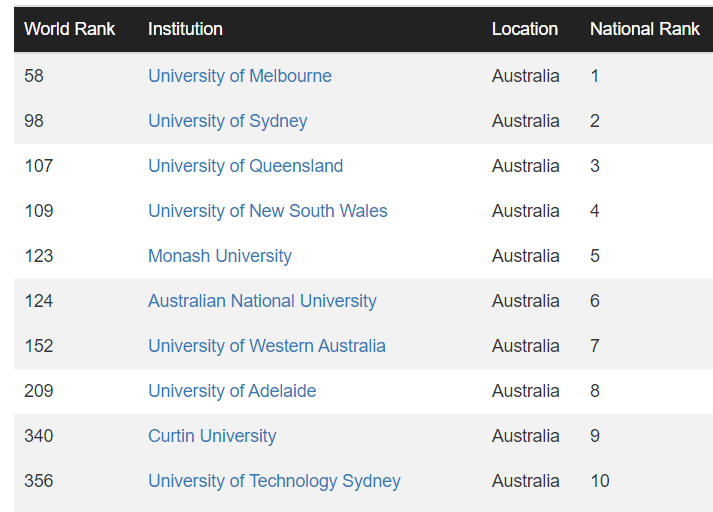This screenshot has height=512, width=713.
Task: Select world rank cell 58
Action: tap(34, 76)
